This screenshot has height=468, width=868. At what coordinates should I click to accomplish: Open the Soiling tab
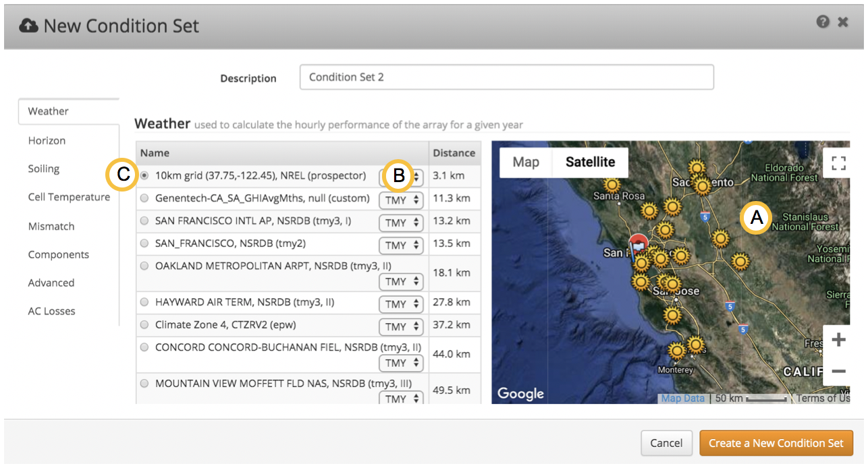(x=43, y=169)
